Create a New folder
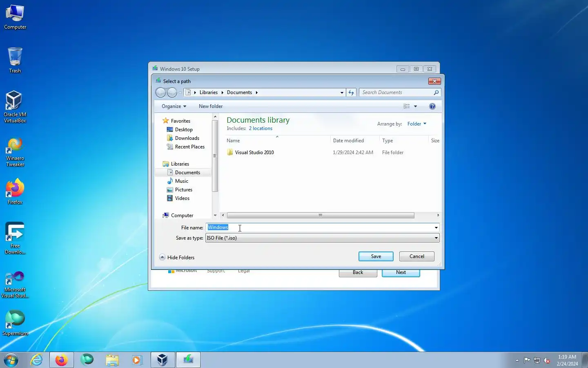 (211, 106)
